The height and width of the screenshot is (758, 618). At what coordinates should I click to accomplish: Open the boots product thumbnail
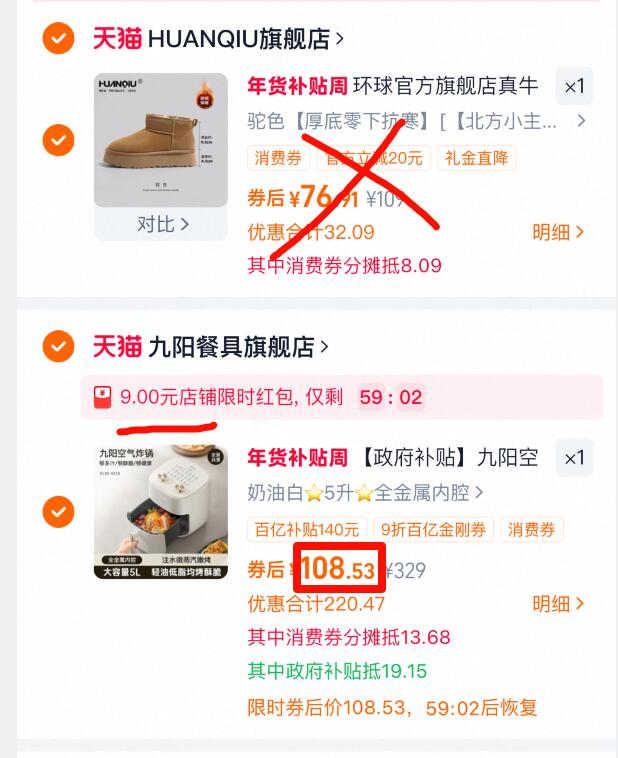point(161,140)
